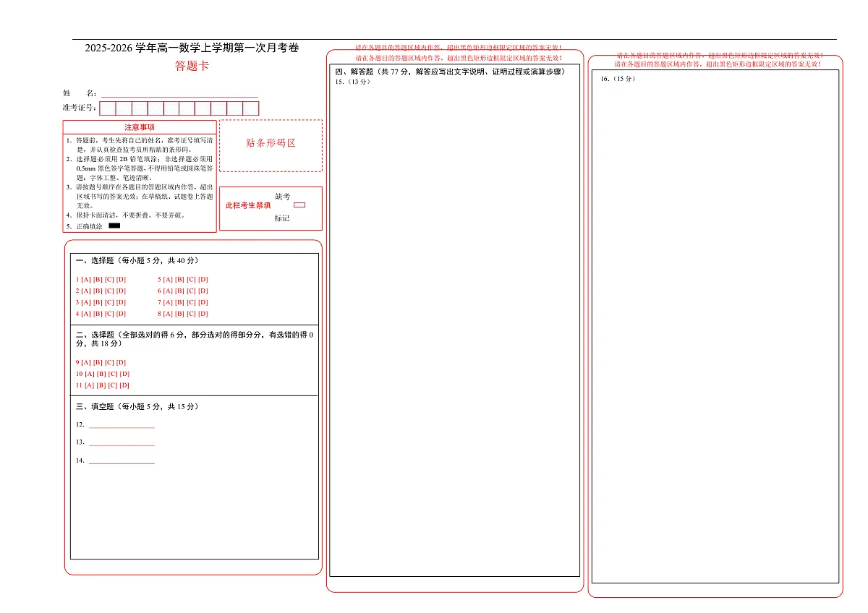
Task: Select option [C] for question 8
Action: [191, 314]
